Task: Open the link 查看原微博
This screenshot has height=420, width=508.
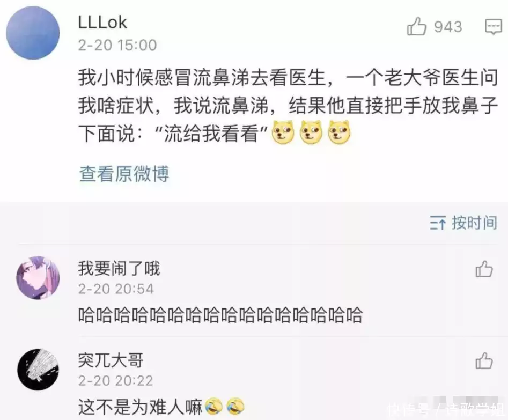Action: [124, 174]
